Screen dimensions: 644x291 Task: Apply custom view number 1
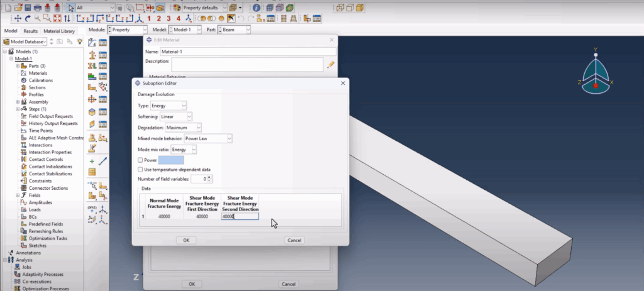click(x=148, y=18)
